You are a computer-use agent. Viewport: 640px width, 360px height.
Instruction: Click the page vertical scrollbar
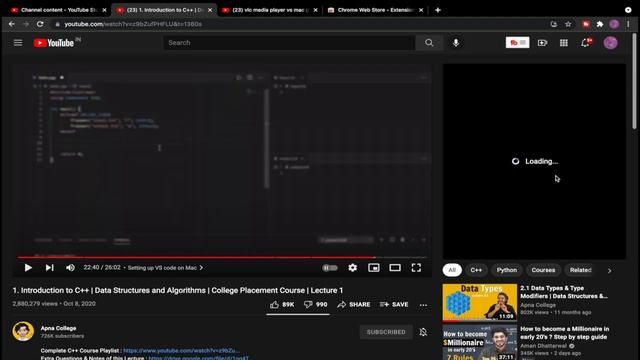635,82
